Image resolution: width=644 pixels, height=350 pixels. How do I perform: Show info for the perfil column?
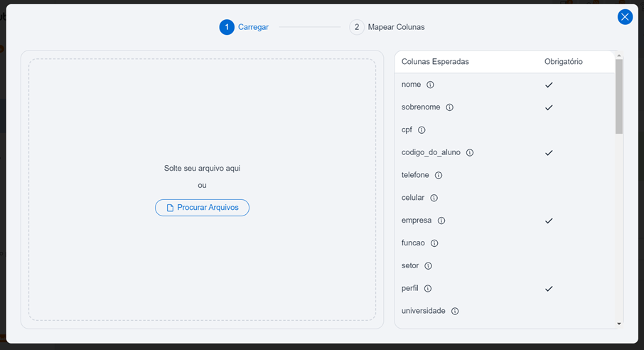[x=428, y=289]
